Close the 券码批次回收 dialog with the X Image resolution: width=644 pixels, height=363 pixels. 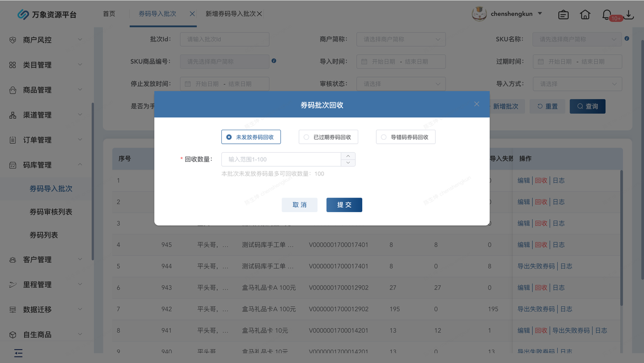pos(476,104)
